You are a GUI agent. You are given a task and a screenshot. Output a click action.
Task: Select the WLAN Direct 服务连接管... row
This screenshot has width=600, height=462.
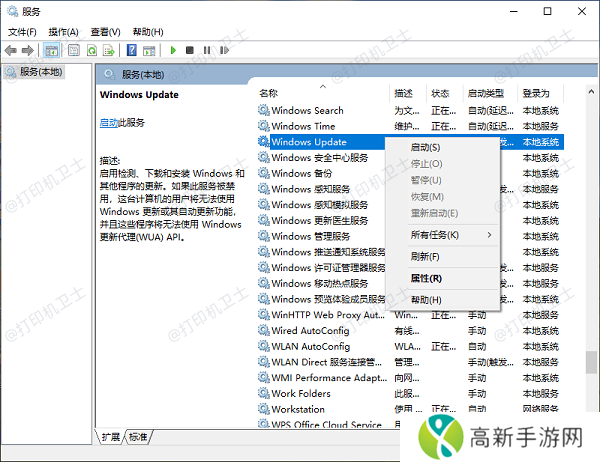[410, 362]
